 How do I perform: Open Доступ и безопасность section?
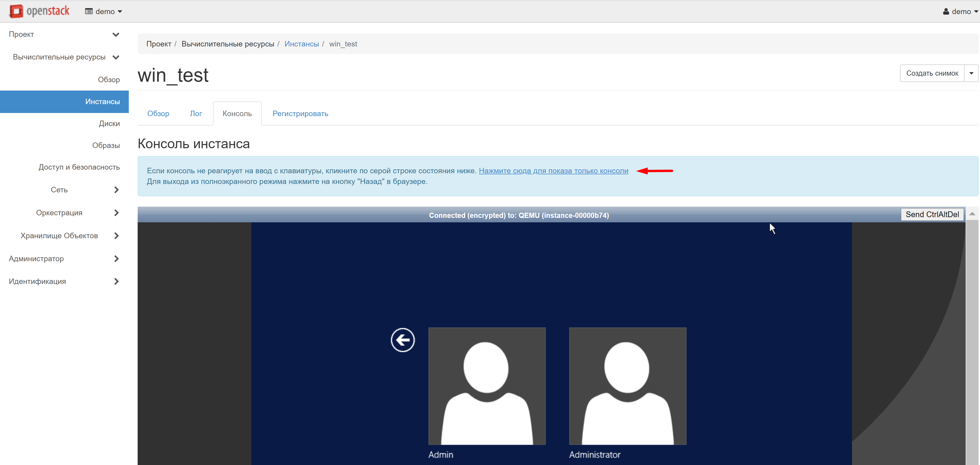point(79,167)
